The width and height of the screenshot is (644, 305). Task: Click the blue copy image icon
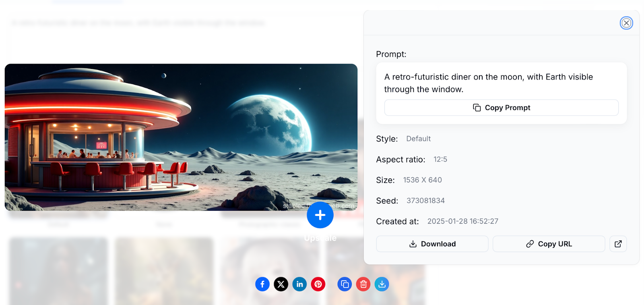(x=345, y=284)
